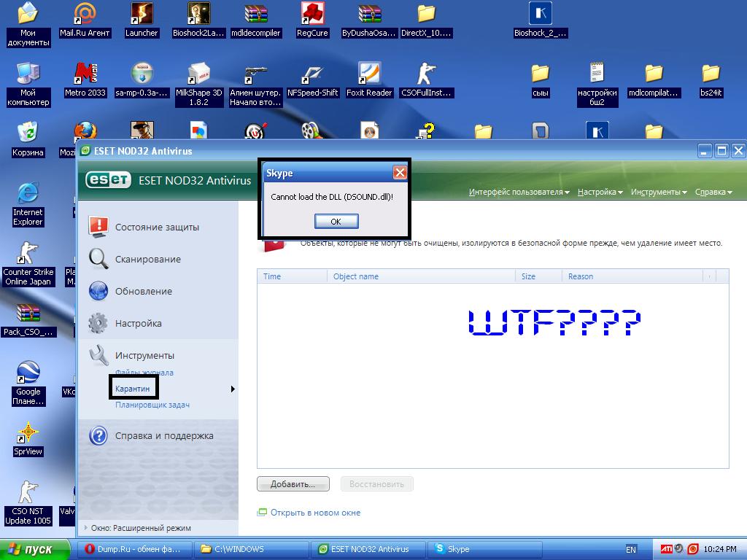
Task: Click the Восстановить button
Action: pyautogui.click(x=377, y=484)
